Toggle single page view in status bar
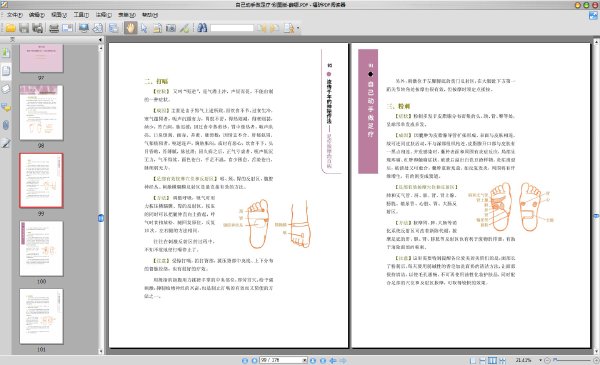 [x=473, y=360]
